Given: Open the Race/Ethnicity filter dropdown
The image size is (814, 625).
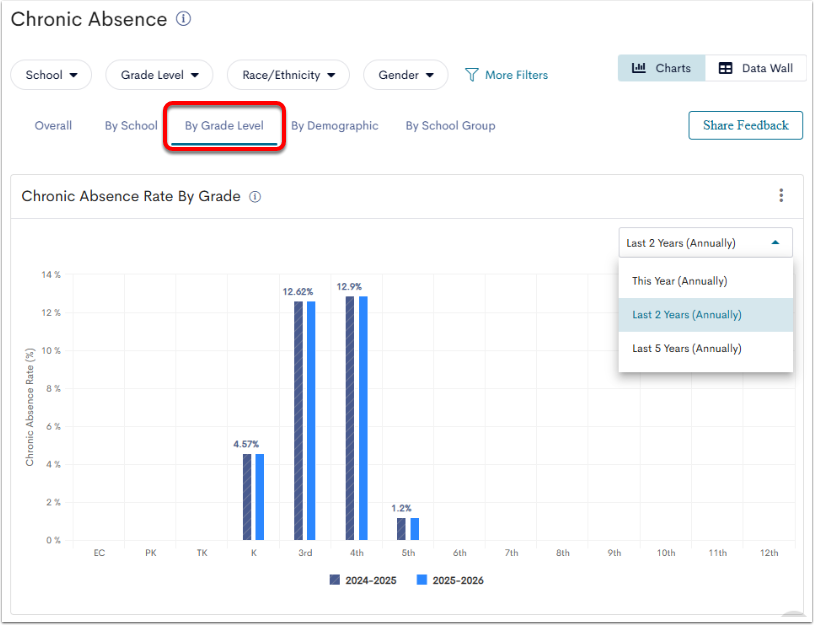Looking at the screenshot, I should (288, 75).
